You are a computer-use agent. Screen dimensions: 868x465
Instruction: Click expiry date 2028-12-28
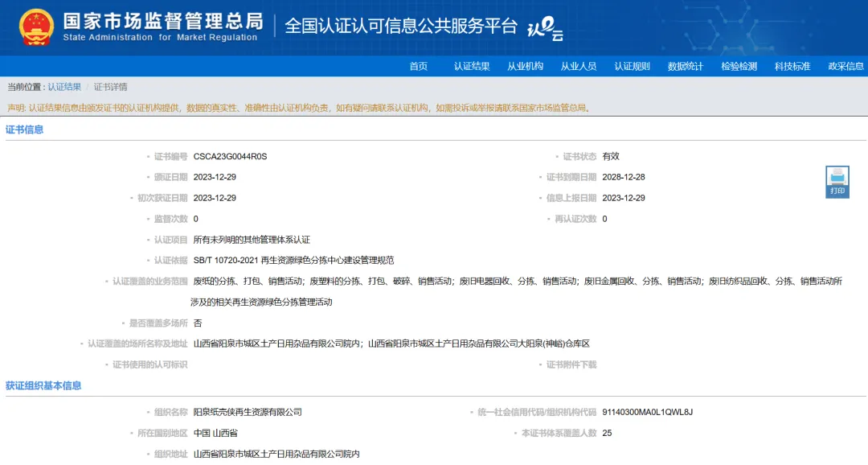click(624, 177)
